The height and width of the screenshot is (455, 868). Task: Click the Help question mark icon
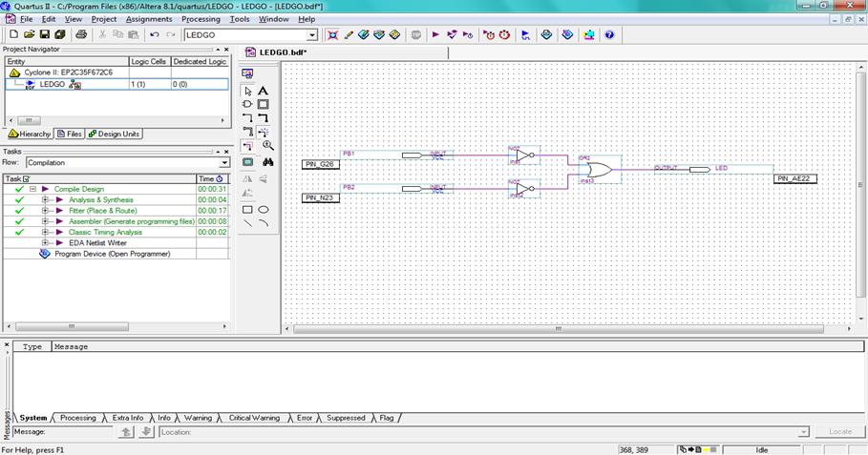click(609, 35)
